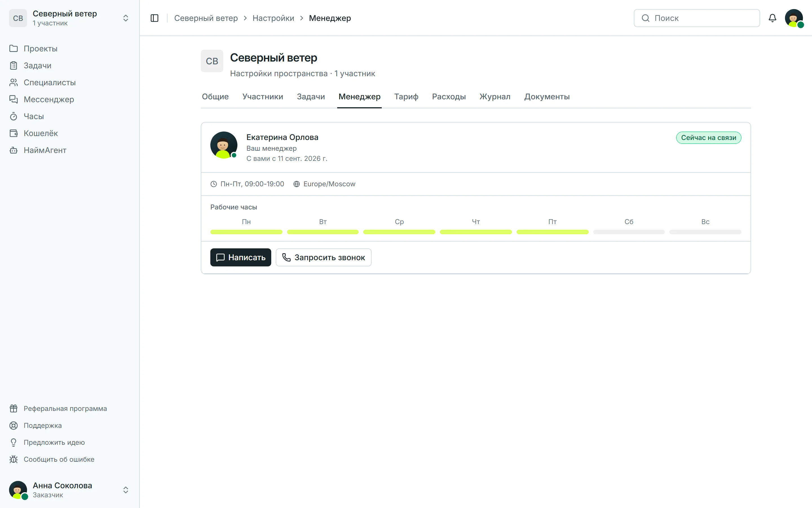Go to Северный ветер breadcrumb link
The image size is (812, 508).
tap(206, 18)
